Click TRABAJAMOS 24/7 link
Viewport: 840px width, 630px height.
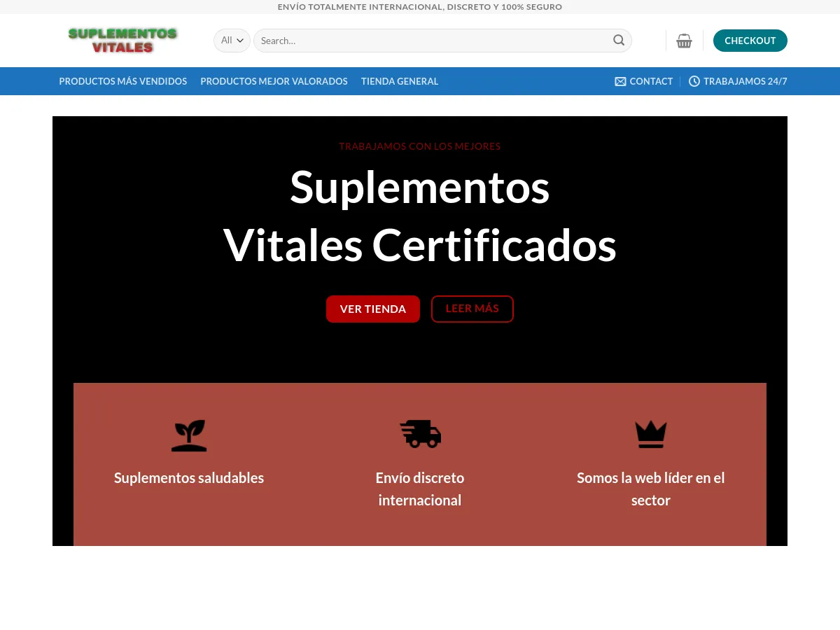coord(745,81)
